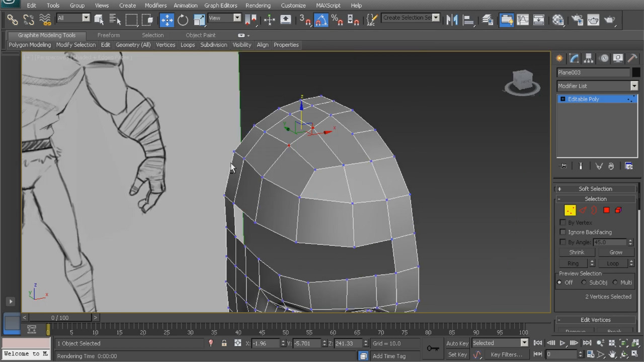Open the Material Editor sphere icon
The image size is (644, 362).
[558, 20]
